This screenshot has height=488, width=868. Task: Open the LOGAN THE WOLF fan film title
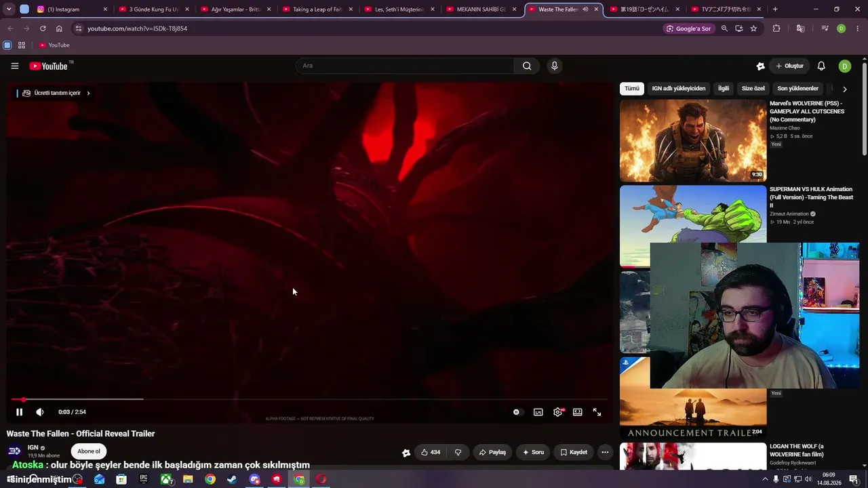click(x=797, y=451)
